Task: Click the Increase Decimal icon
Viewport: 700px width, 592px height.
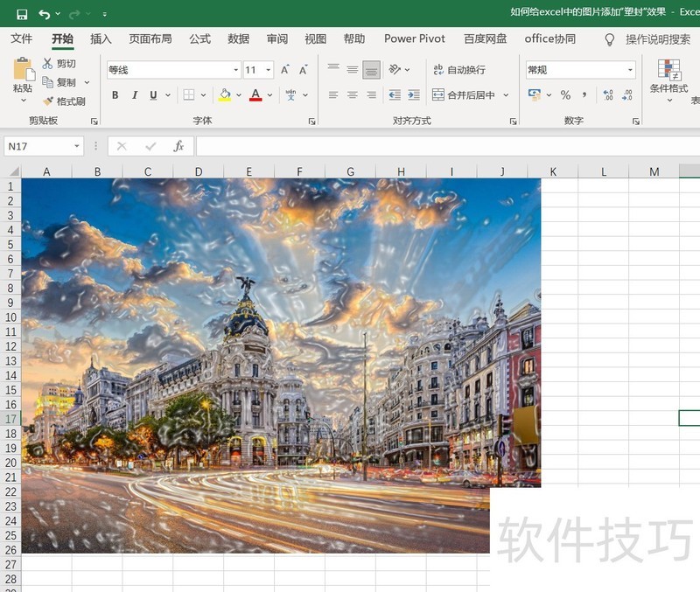Action: (x=607, y=95)
